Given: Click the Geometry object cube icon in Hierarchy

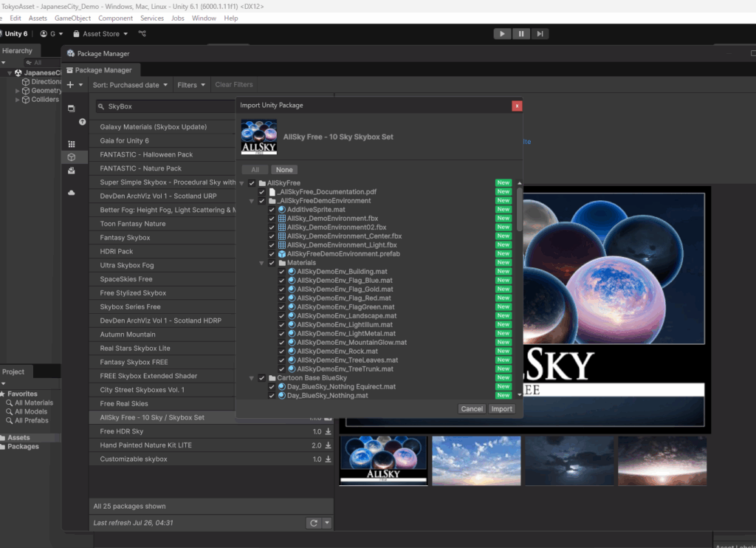Looking at the screenshot, I should pyautogui.click(x=26, y=91).
